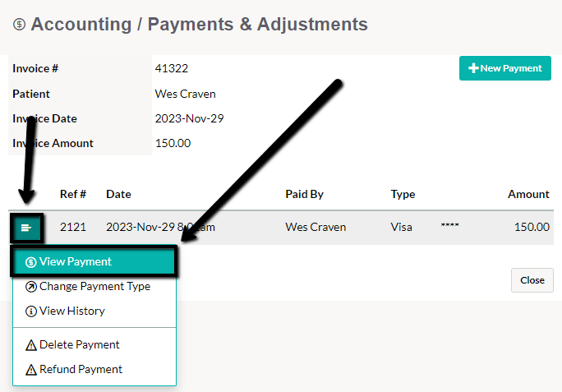Click the dollar icon beside Accounting title

(20, 25)
